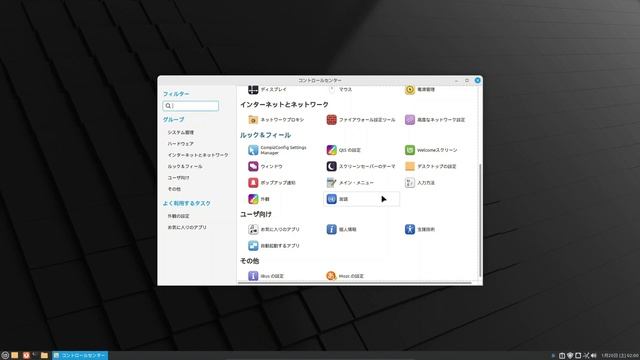Open the ディスプレイ (Display) settings icon

point(253,89)
